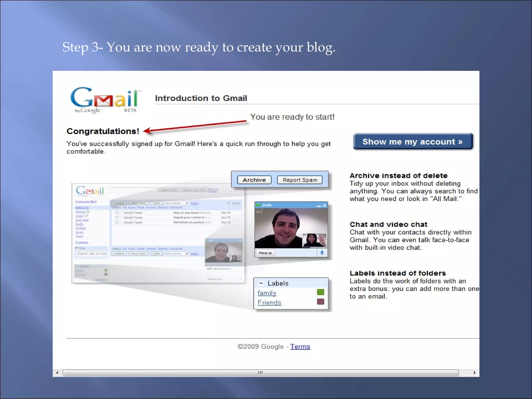Click the small video chat thumbnail in preview
This screenshot has width=532, height=399.
224,252
